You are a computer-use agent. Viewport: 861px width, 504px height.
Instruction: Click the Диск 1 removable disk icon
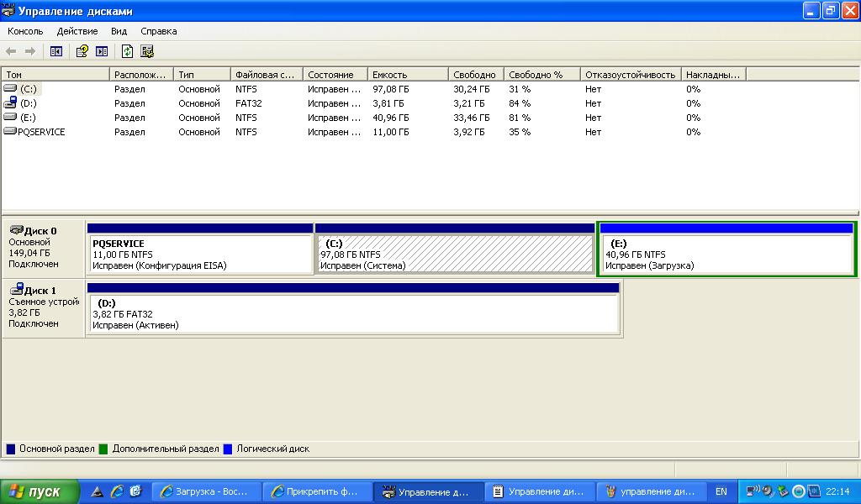tap(17, 289)
